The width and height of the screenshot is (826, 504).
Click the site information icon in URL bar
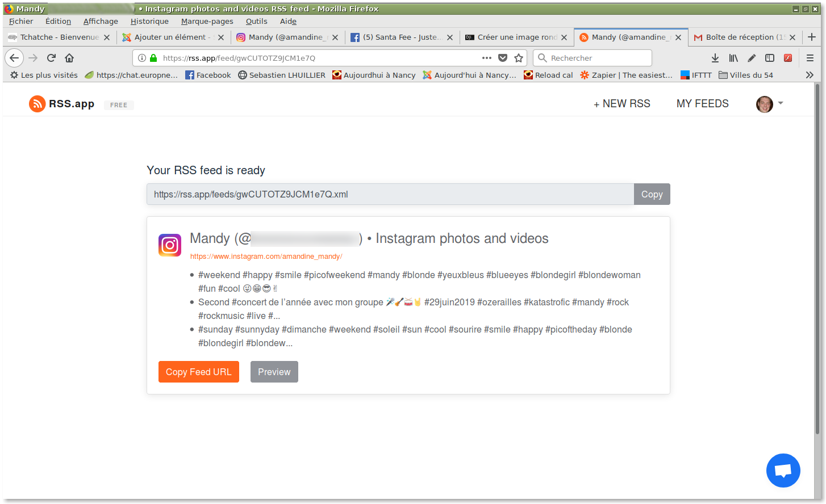[x=142, y=58]
